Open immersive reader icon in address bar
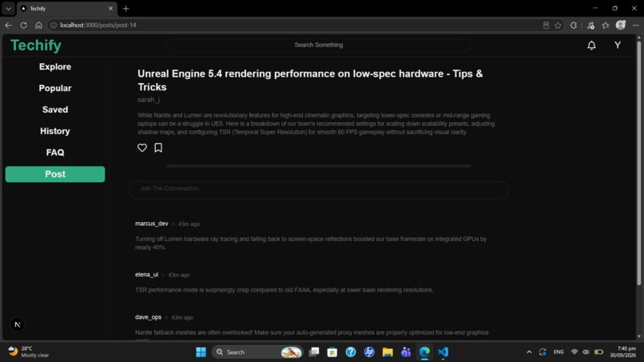Viewport: 644px width, 362px height. tap(546, 25)
